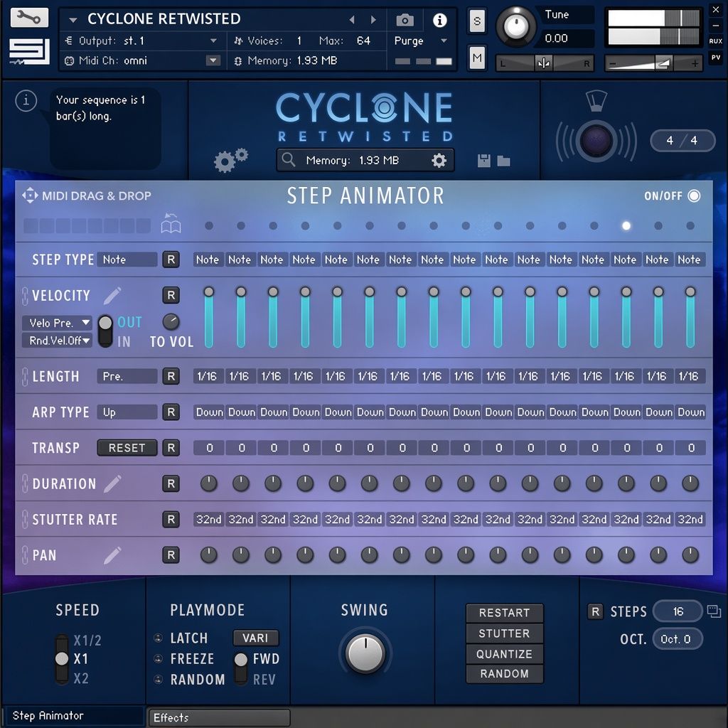Open the gear icon in memory bar
Screen dimensions: 728x728
coord(439,160)
